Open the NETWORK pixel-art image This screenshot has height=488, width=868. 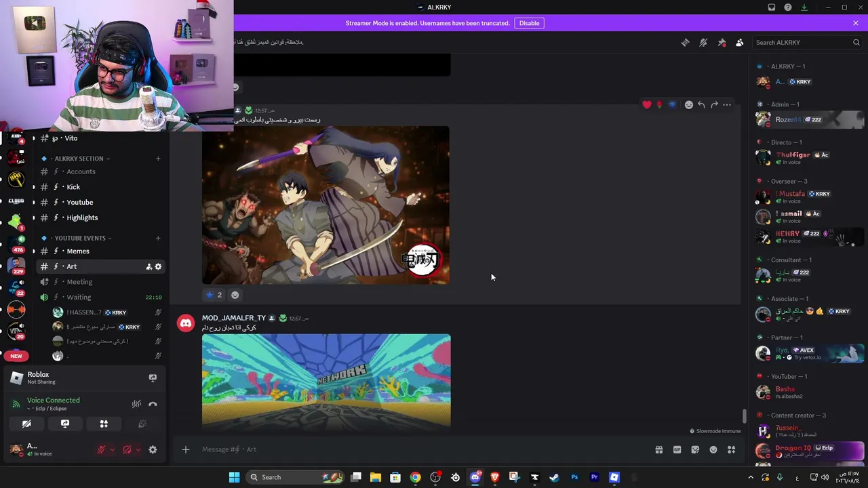coord(326,380)
